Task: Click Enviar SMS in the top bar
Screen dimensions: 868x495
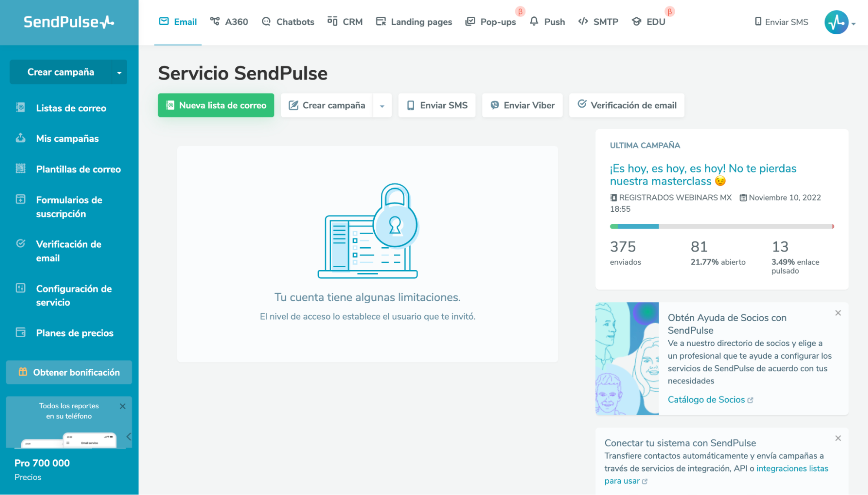Action: 781,22
